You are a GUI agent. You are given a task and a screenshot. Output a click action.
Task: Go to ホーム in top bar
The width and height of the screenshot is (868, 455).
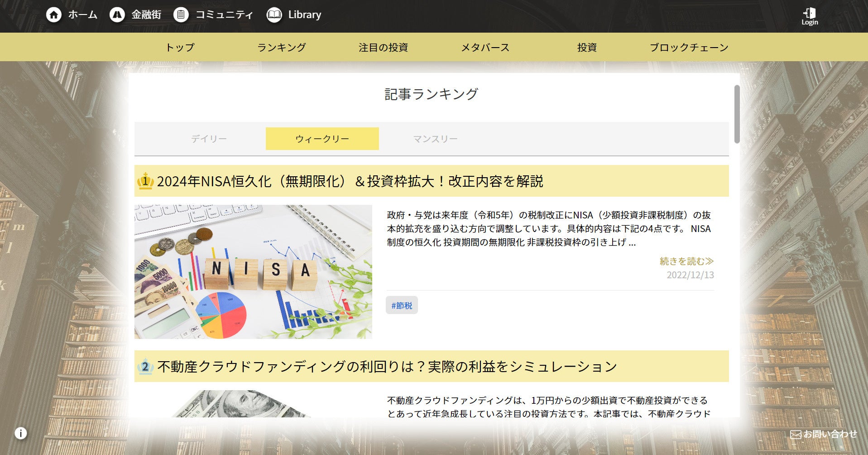tap(82, 15)
